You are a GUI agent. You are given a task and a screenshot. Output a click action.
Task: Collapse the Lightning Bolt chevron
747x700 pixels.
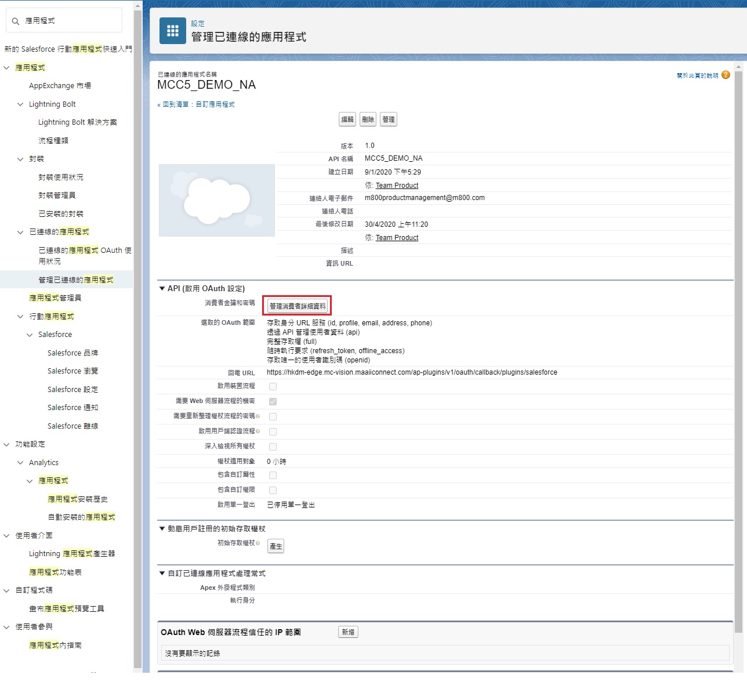[20, 104]
